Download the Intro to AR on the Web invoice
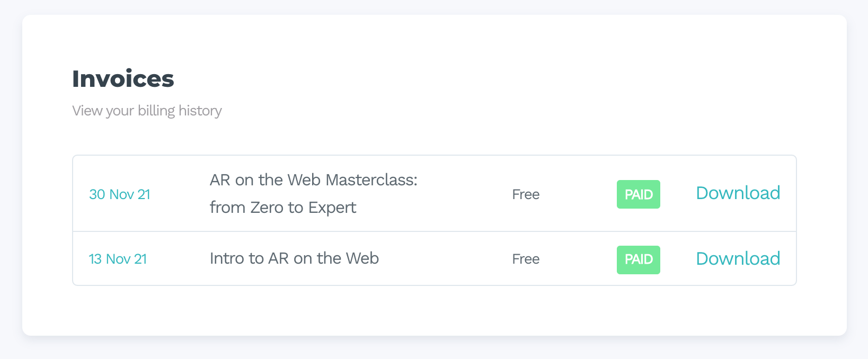This screenshot has width=868, height=359. pyautogui.click(x=738, y=259)
